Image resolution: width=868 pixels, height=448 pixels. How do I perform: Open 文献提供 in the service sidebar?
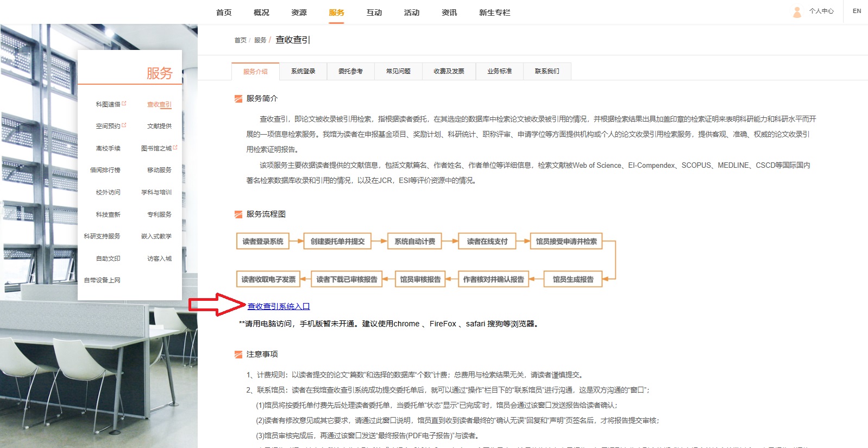[x=159, y=126]
